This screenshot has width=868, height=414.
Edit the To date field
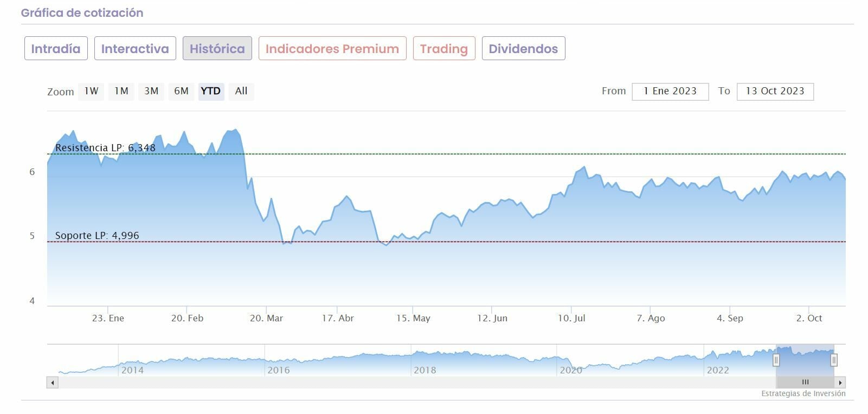775,91
